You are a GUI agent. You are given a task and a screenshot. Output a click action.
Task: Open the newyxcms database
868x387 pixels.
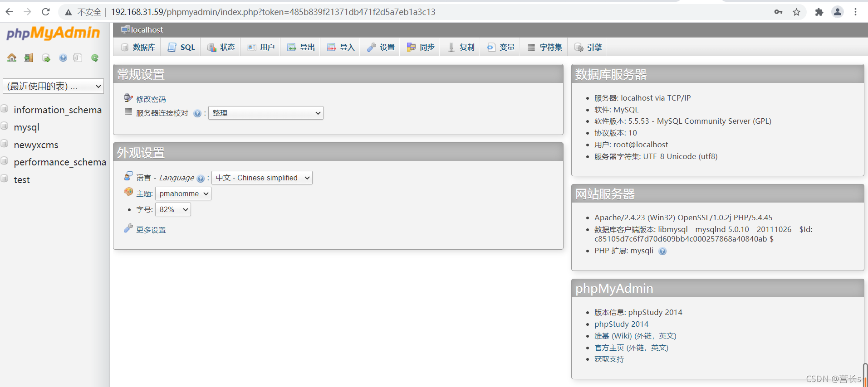point(36,145)
